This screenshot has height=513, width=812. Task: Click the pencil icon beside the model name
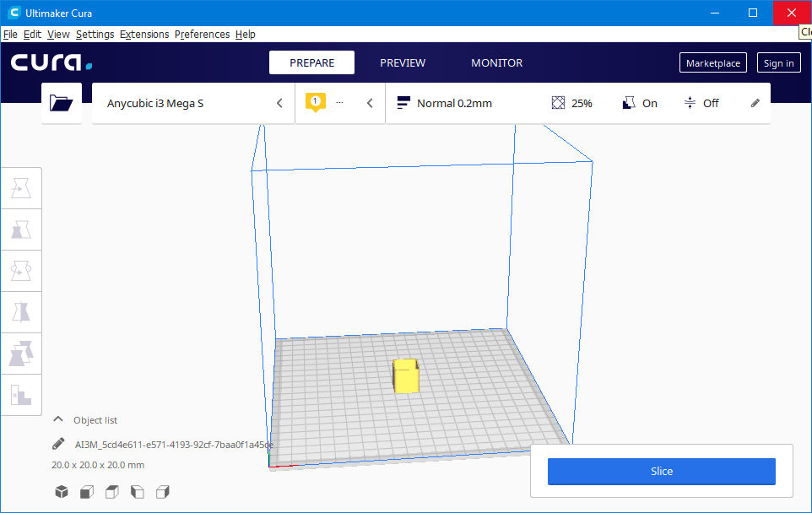58,444
